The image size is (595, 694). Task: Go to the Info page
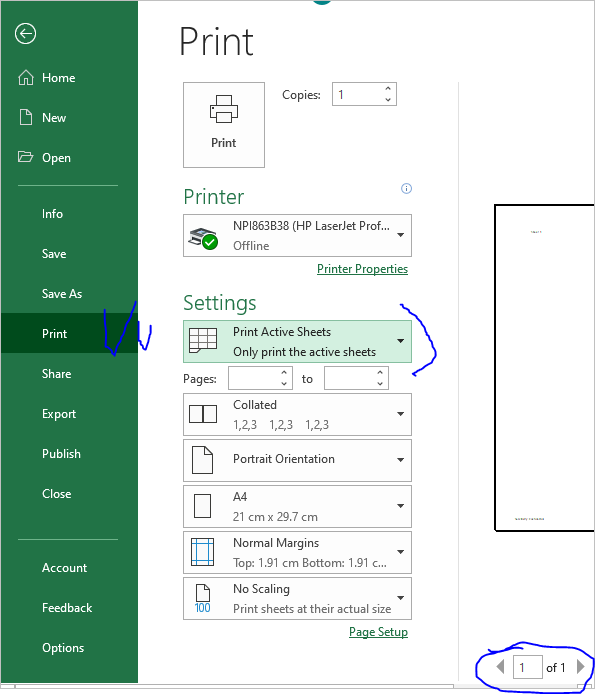[69, 214]
